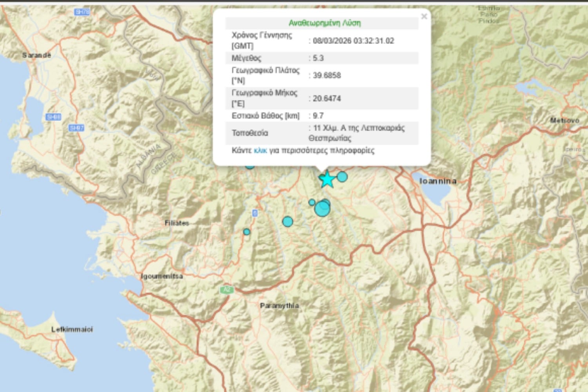Click the circle between route 6 and the largest circle
The width and height of the screenshot is (588, 392).
[287, 221]
